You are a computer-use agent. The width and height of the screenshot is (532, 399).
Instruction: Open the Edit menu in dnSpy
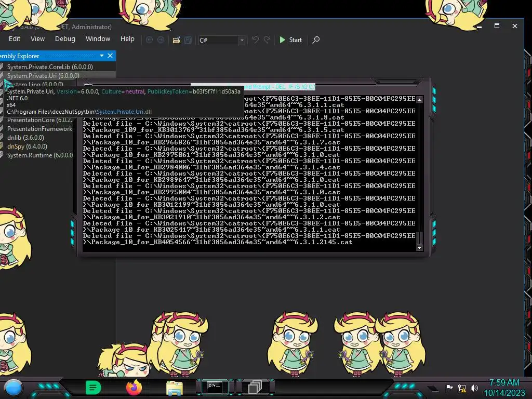pyautogui.click(x=14, y=39)
